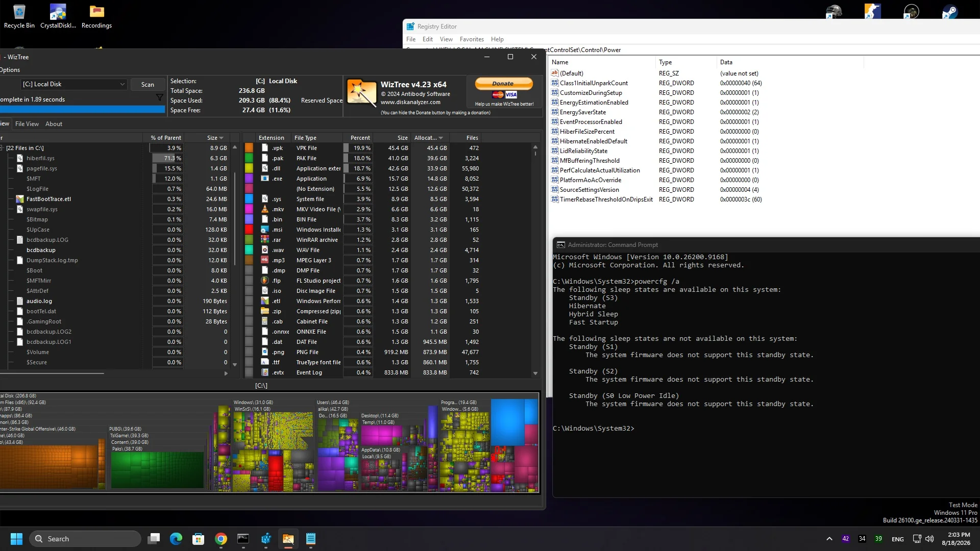Visit the www.diskanalyzer.com link
Screen dimensions: 980x551
(x=410, y=102)
